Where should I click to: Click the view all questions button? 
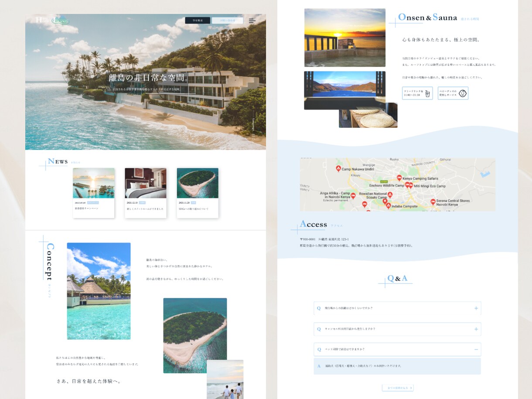pyautogui.click(x=398, y=388)
